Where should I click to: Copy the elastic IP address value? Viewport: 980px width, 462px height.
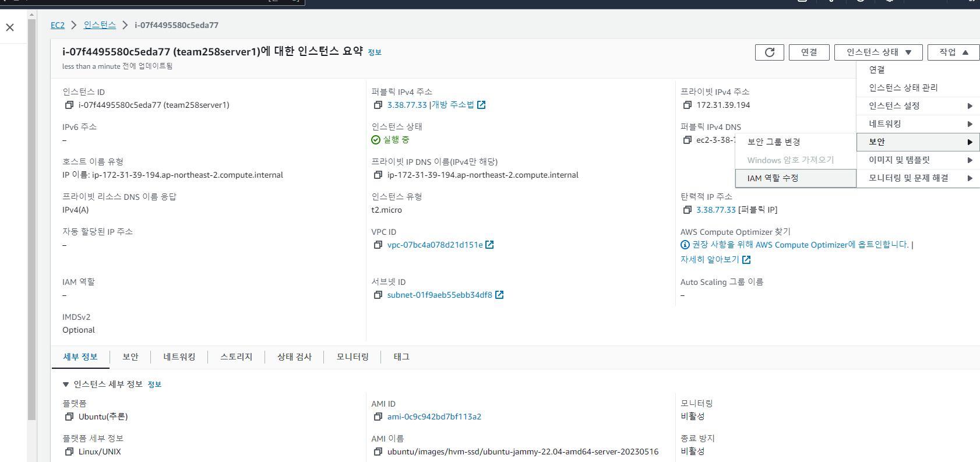(688, 210)
